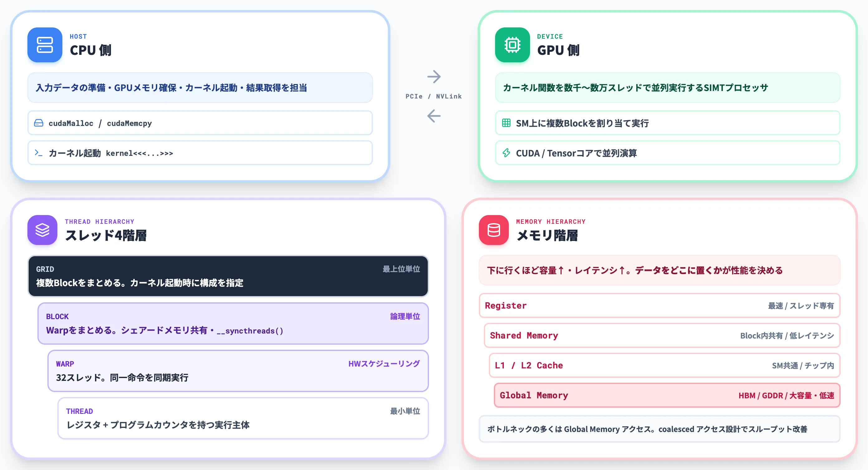Click the 下に行くほど容量↑ banner
Viewport: 868px width, 470px height.
[659, 270]
